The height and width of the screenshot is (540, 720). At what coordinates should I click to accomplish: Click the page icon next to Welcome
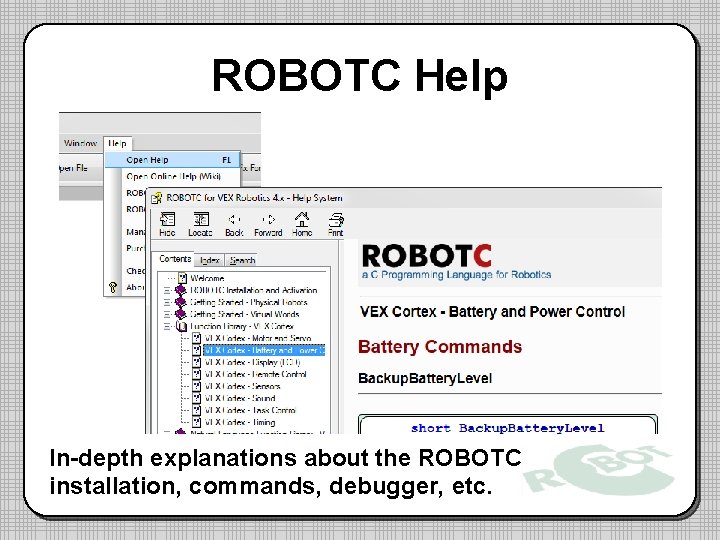point(182,278)
